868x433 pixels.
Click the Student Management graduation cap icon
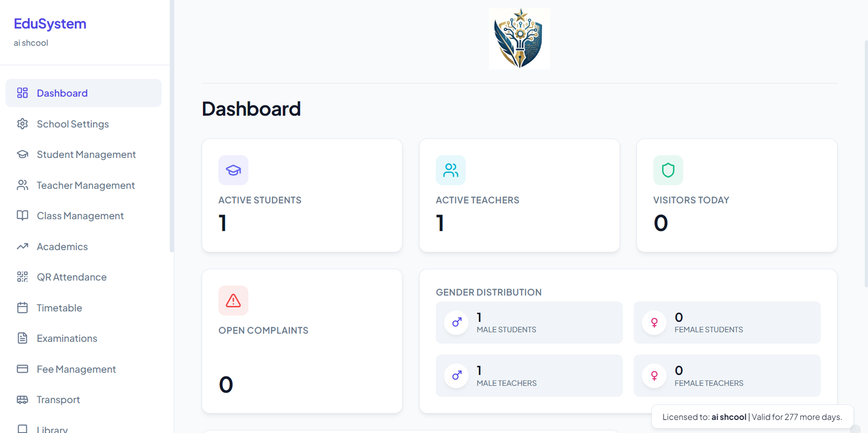[22, 154]
